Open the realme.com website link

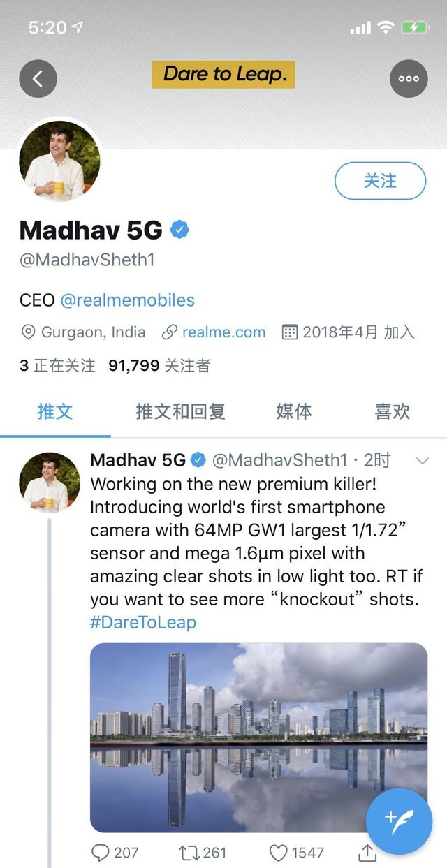pyautogui.click(x=223, y=332)
